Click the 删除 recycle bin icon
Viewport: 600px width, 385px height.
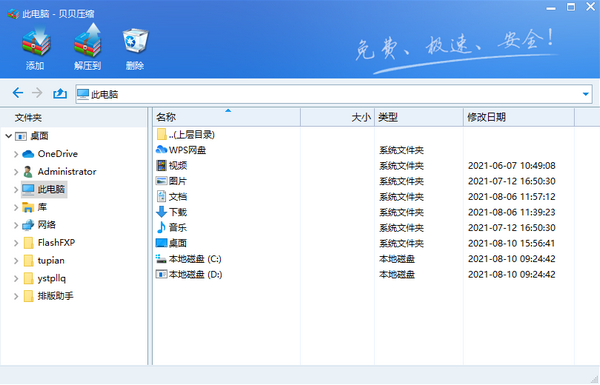[x=135, y=41]
